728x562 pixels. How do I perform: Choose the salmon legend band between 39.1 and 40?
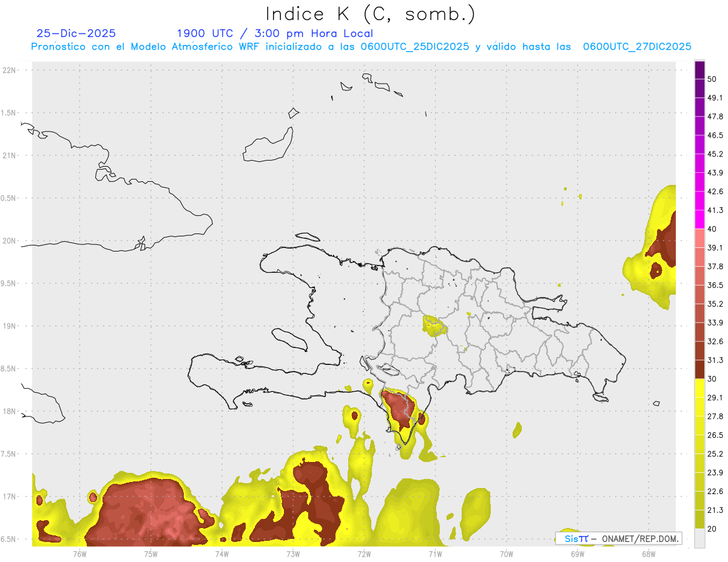(x=700, y=238)
